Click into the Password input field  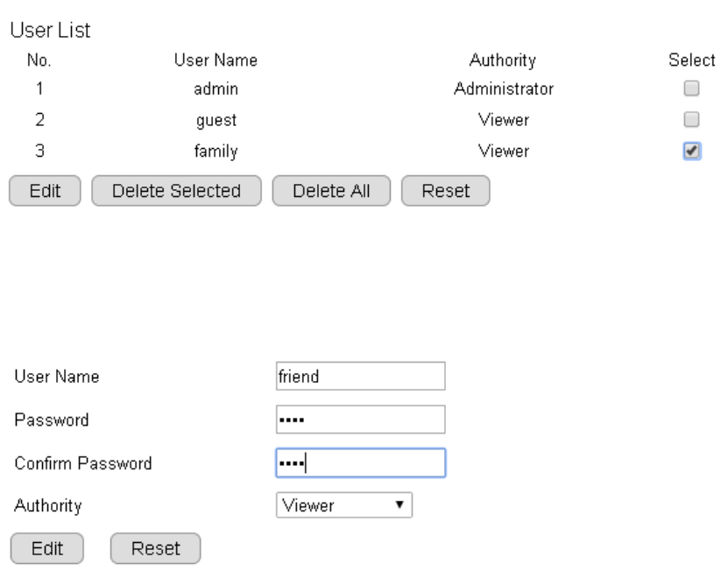(x=360, y=419)
